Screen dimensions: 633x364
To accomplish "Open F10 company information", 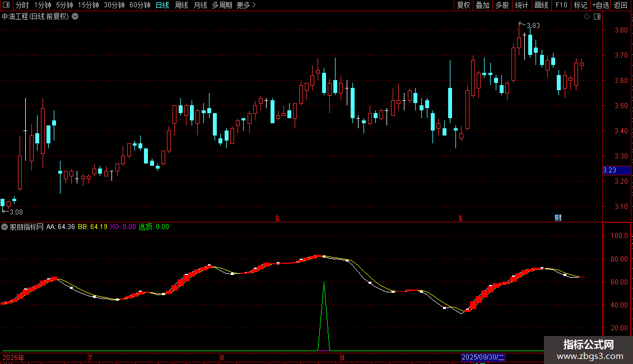I will click(x=561, y=5).
